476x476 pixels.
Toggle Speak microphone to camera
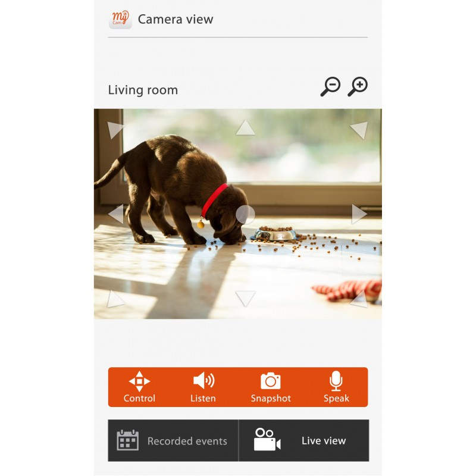(336, 387)
